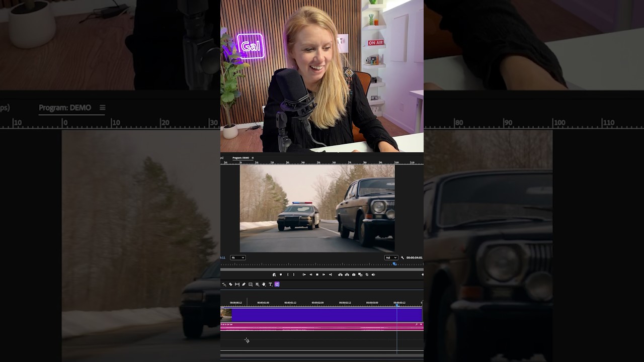Image resolution: width=644 pixels, height=362 pixels.
Task: Click the blue playhead on program monitor scrubber
Action: point(394,263)
